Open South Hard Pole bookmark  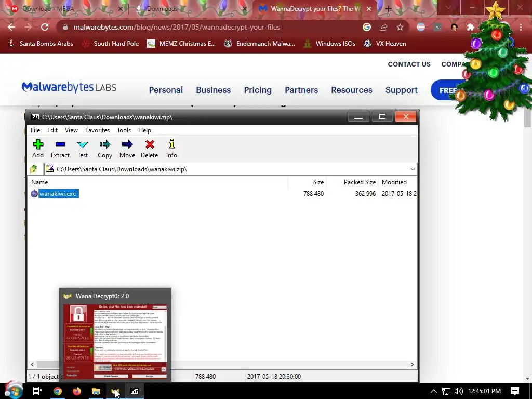point(111,44)
